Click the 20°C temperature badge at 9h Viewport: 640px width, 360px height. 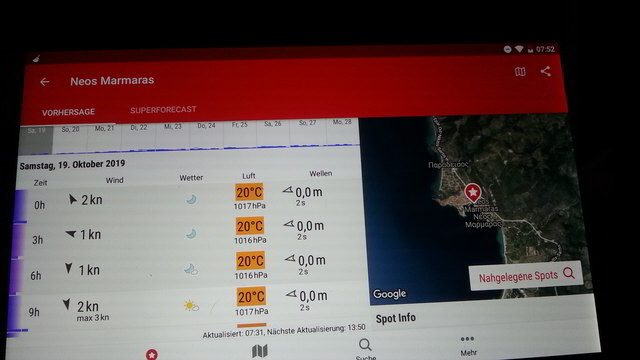tap(251, 297)
